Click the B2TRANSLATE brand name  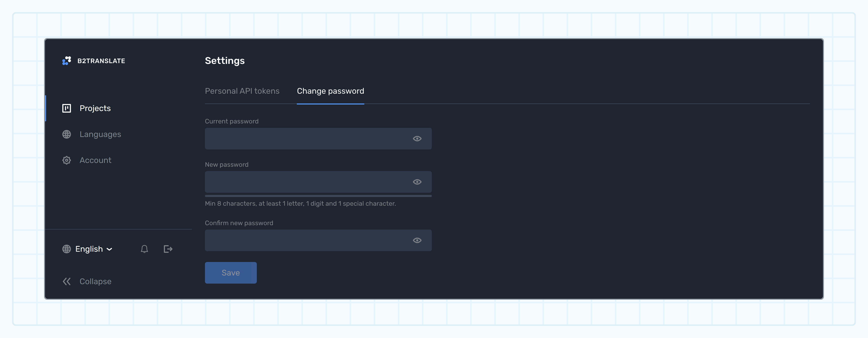[101, 61]
